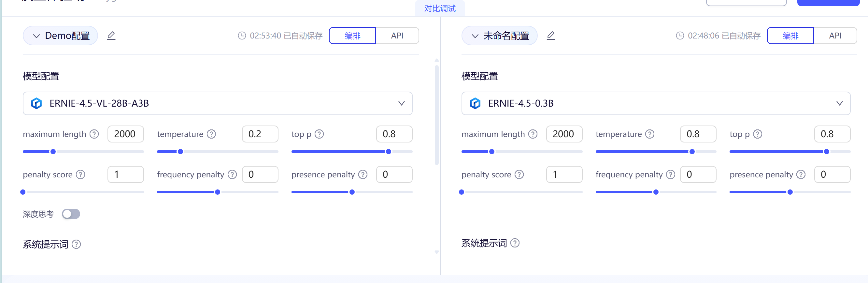
Task: Click help icon beside left presence penalty
Action: coord(363,175)
